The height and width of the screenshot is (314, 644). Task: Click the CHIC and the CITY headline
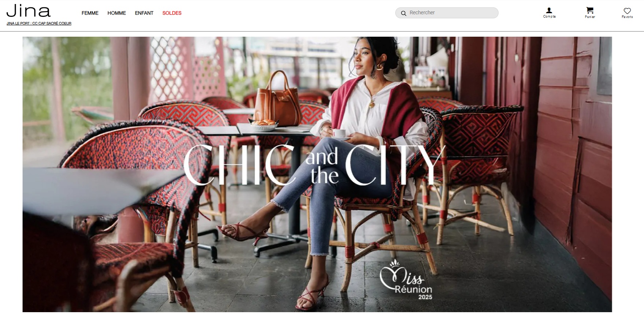(314, 165)
